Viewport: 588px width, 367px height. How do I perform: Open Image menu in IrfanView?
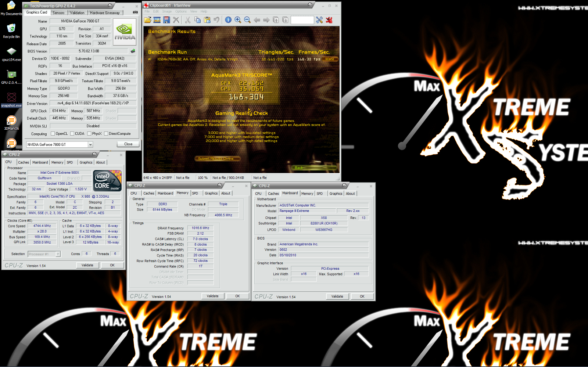click(x=167, y=11)
